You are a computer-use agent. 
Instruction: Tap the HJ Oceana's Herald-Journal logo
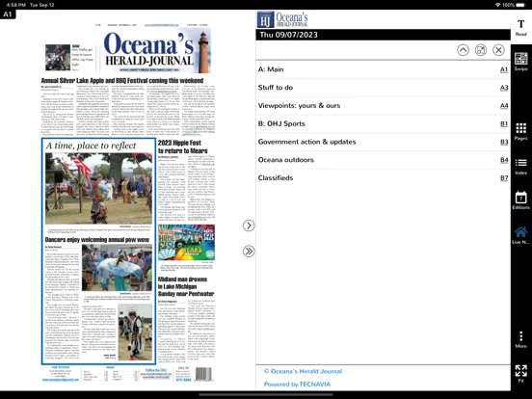click(x=282, y=19)
